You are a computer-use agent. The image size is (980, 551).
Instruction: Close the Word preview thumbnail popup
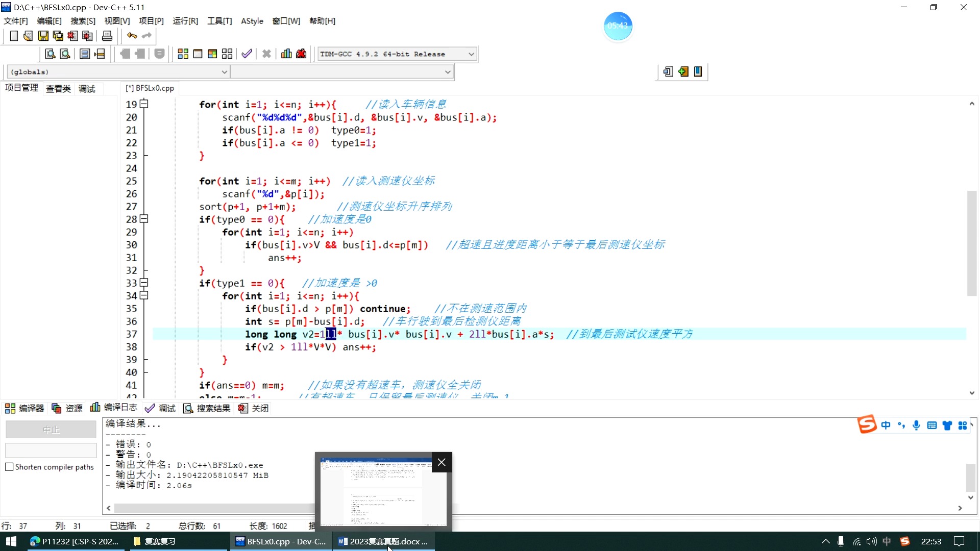point(442,462)
